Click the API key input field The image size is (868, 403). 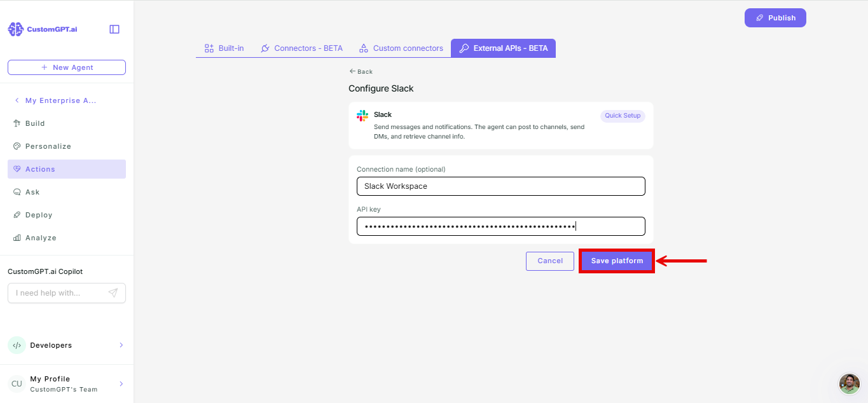click(x=501, y=226)
